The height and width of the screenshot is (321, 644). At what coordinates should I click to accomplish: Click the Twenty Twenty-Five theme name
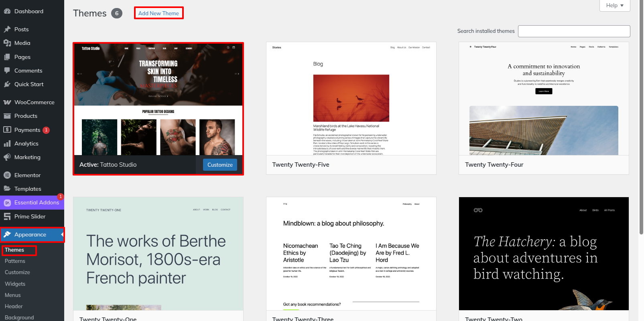(301, 165)
